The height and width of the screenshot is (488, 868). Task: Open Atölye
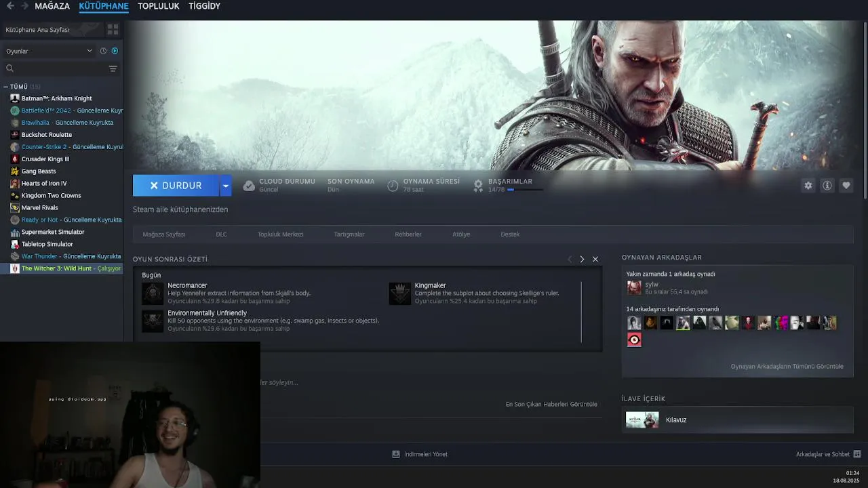[461, 235]
